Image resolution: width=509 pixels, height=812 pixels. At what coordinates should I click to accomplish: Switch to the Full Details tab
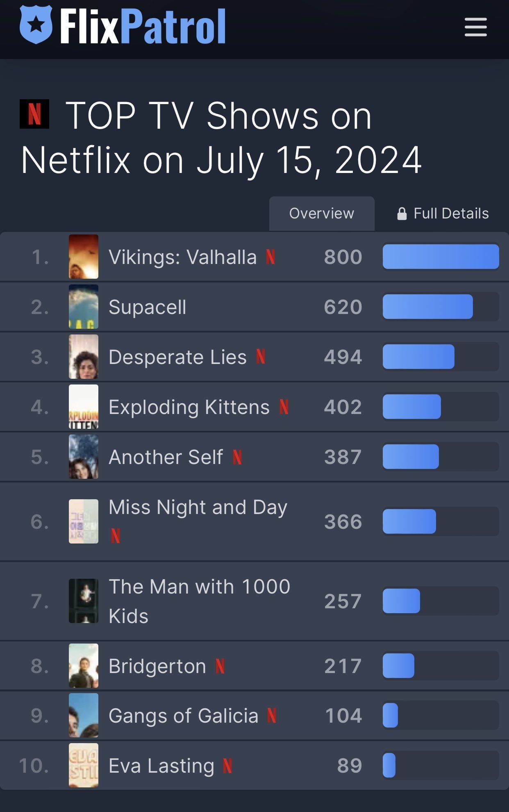[443, 214]
